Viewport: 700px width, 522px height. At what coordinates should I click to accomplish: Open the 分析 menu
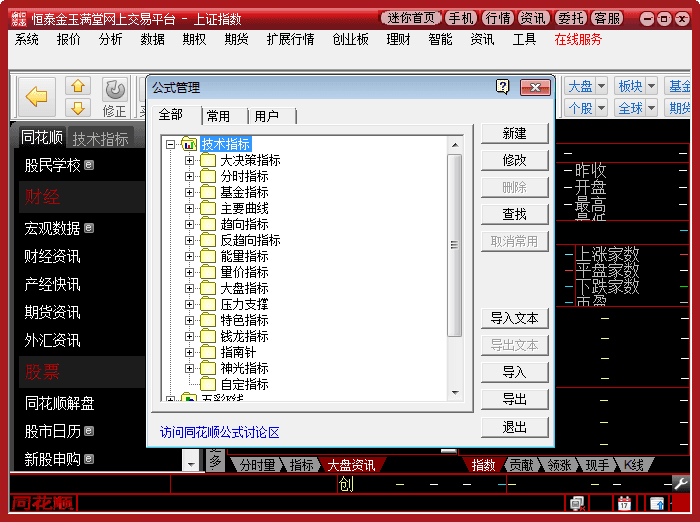[x=110, y=39]
